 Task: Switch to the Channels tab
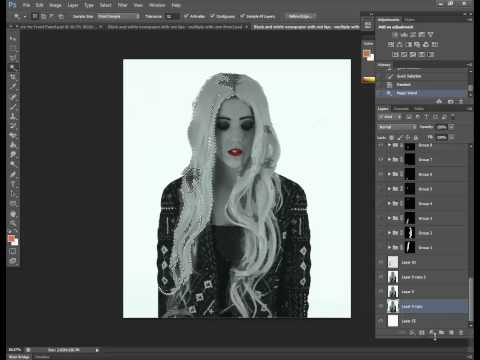(x=401, y=109)
